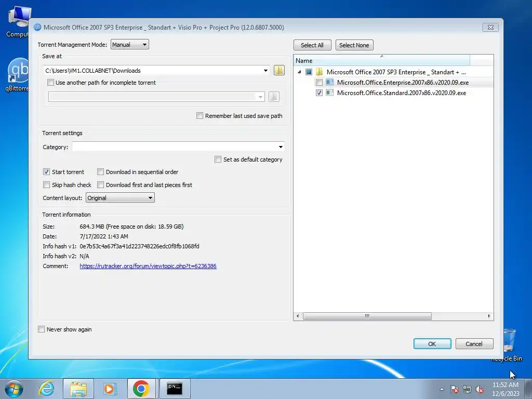The width and height of the screenshot is (532, 399).
Task: Open the Category dropdown
Action: coord(281,147)
